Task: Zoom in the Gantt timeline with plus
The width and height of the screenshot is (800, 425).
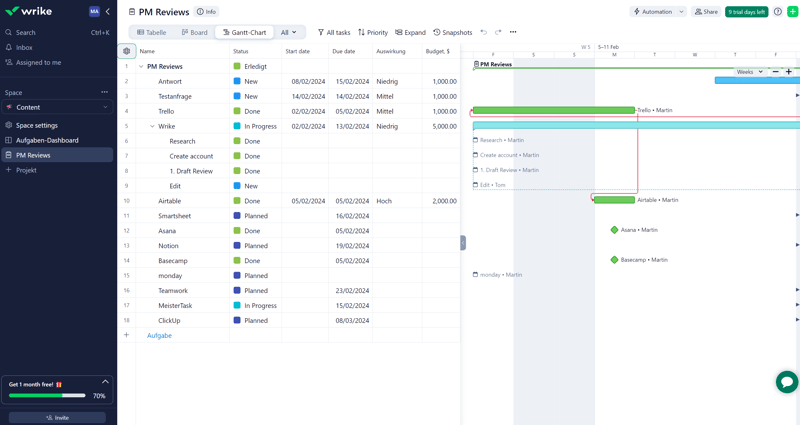Action: click(788, 72)
